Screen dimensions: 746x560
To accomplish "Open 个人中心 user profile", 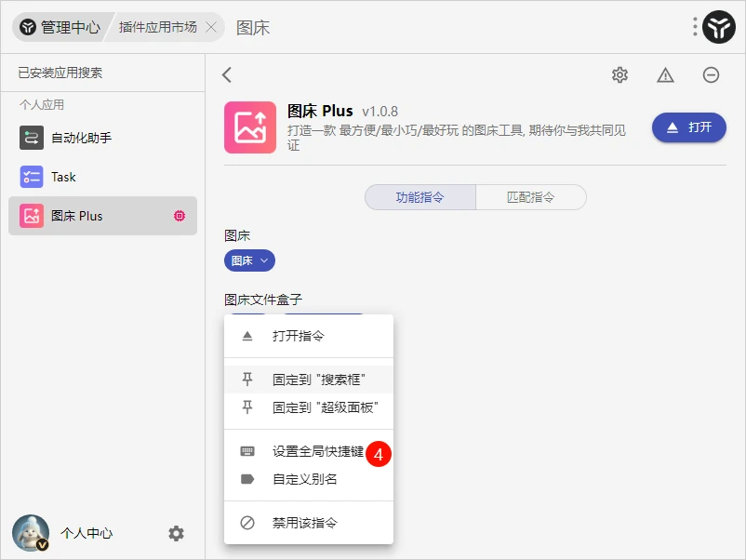I will coord(87,533).
